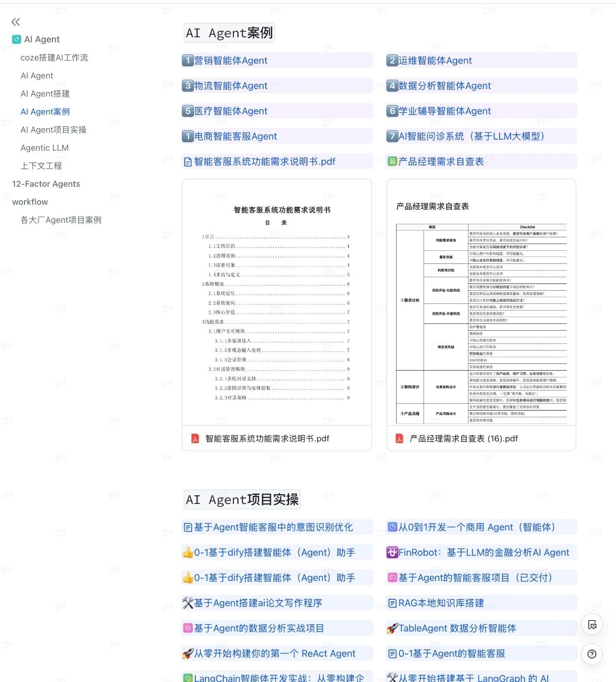Image resolution: width=616 pixels, height=682 pixels.
Task: Select AI Agent案例 in the sidebar
Action: click(45, 112)
